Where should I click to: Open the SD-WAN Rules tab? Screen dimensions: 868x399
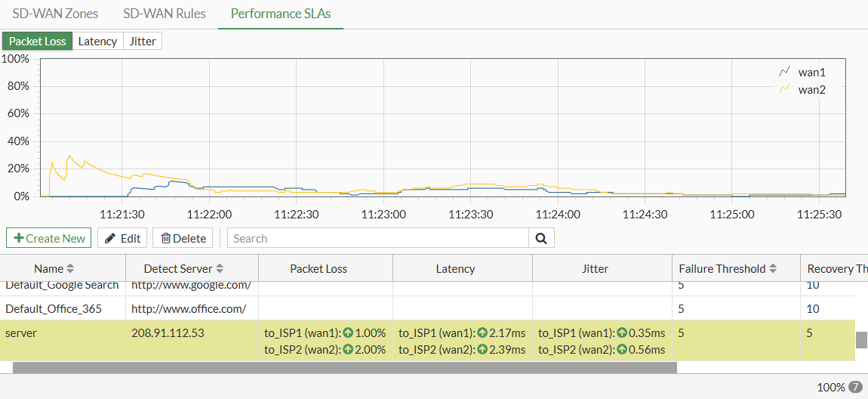tap(164, 14)
